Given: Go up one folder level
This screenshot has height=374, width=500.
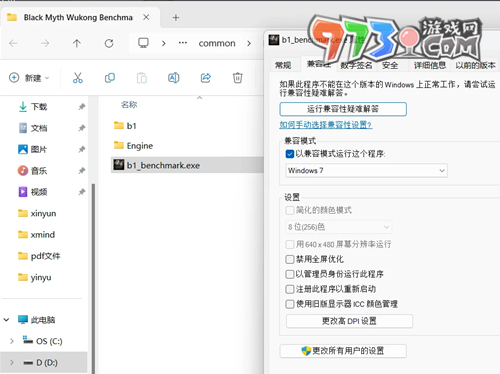Looking at the screenshot, I should coord(77,43).
